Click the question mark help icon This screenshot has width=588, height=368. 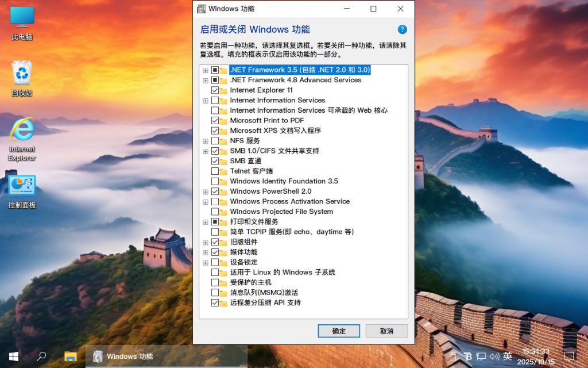click(x=401, y=29)
